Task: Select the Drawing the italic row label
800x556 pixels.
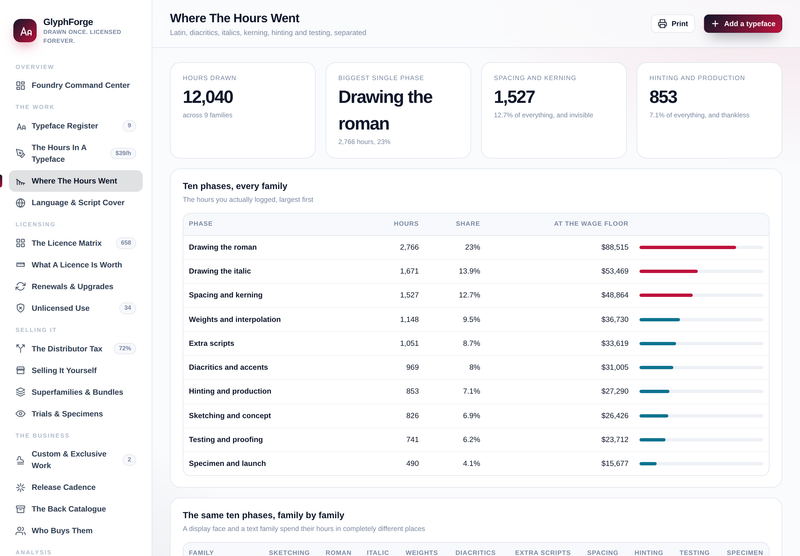Action: tap(220, 271)
